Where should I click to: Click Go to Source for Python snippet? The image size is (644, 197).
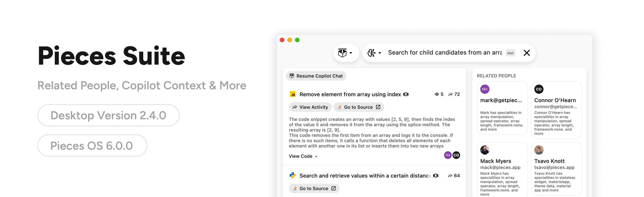click(x=314, y=189)
